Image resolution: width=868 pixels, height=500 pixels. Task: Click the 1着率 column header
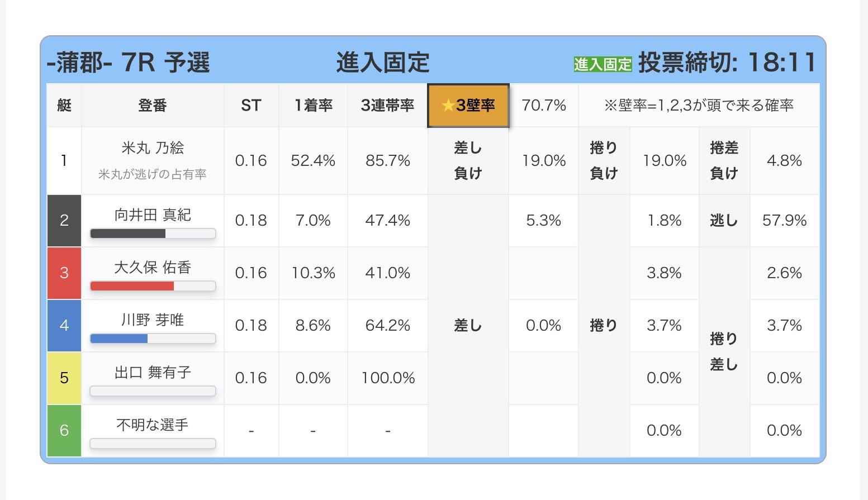[x=313, y=106]
